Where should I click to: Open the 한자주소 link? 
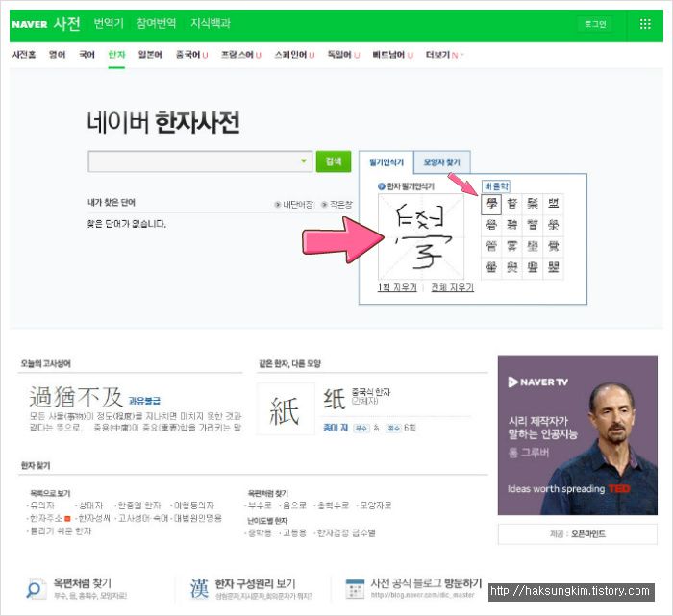pos(45,518)
